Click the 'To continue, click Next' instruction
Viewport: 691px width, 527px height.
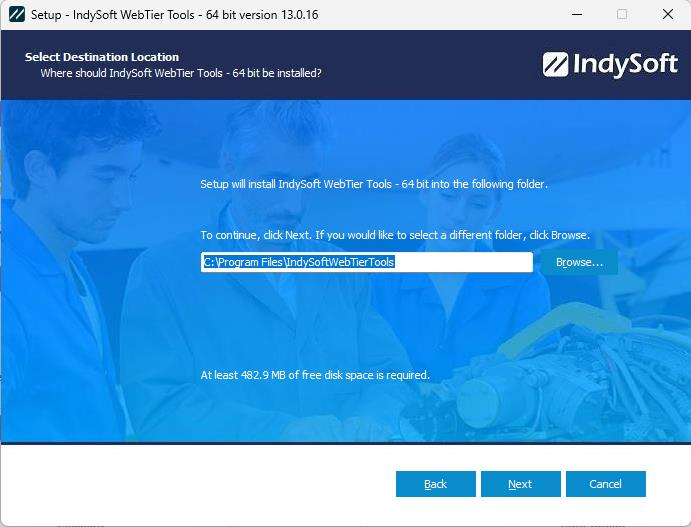[x=395, y=235]
